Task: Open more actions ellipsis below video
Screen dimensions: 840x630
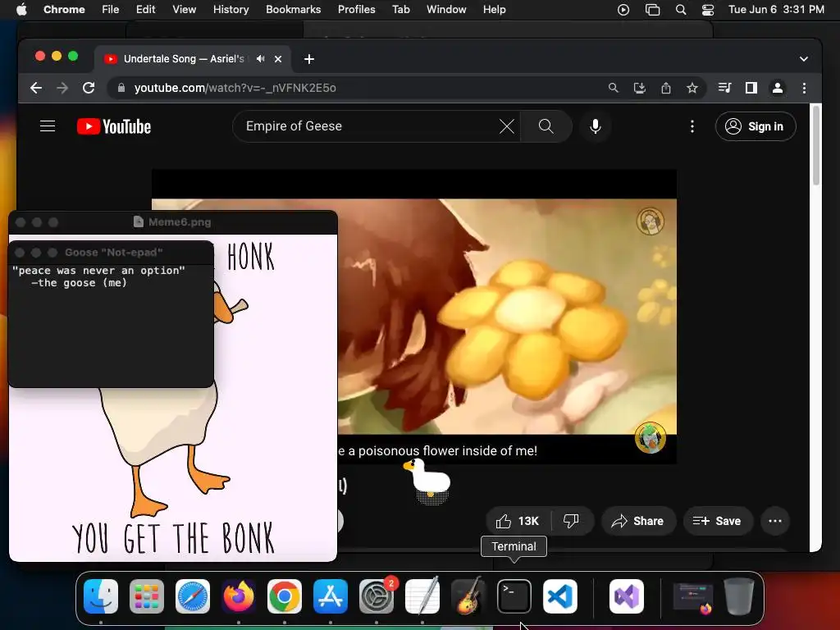Action: pos(774,521)
